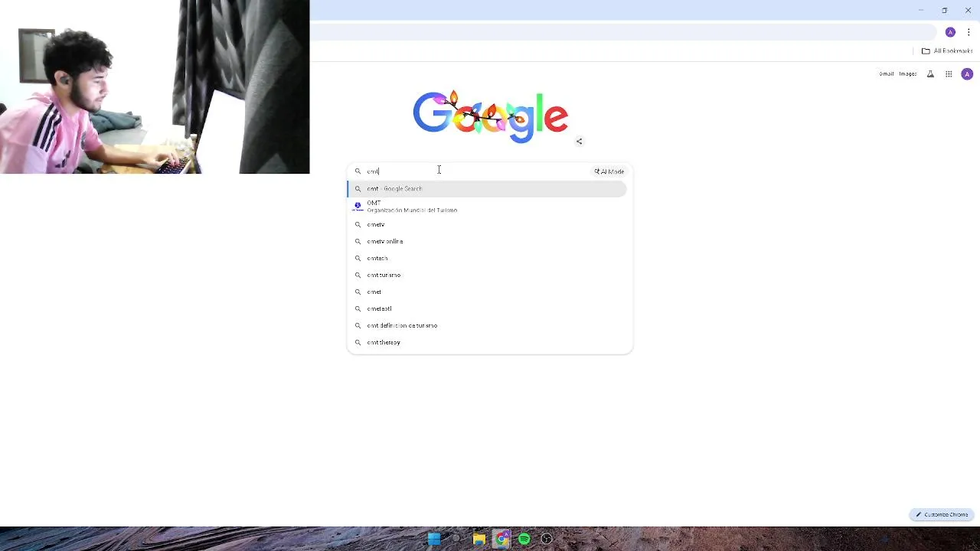This screenshot has height=551, width=980.
Task: Click the Chrome address bar
Action: point(622,32)
